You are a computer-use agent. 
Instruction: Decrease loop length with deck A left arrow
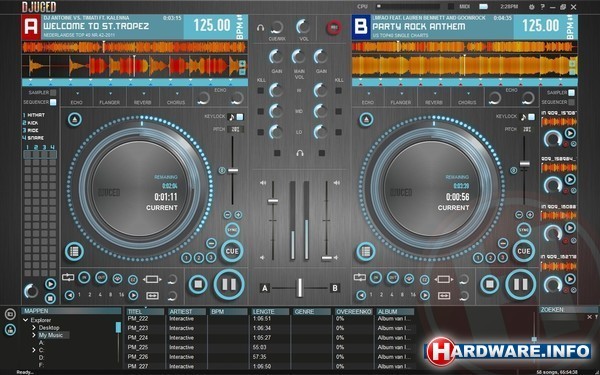69,295
